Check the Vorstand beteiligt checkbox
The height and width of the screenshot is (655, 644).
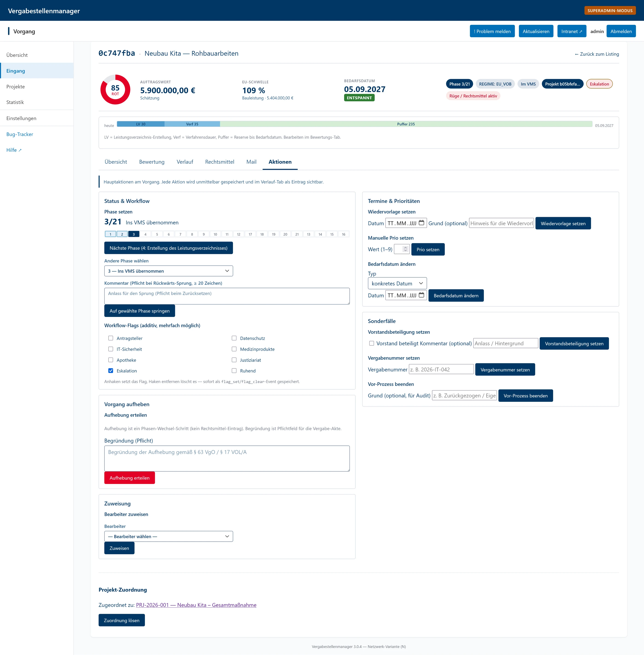click(372, 343)
